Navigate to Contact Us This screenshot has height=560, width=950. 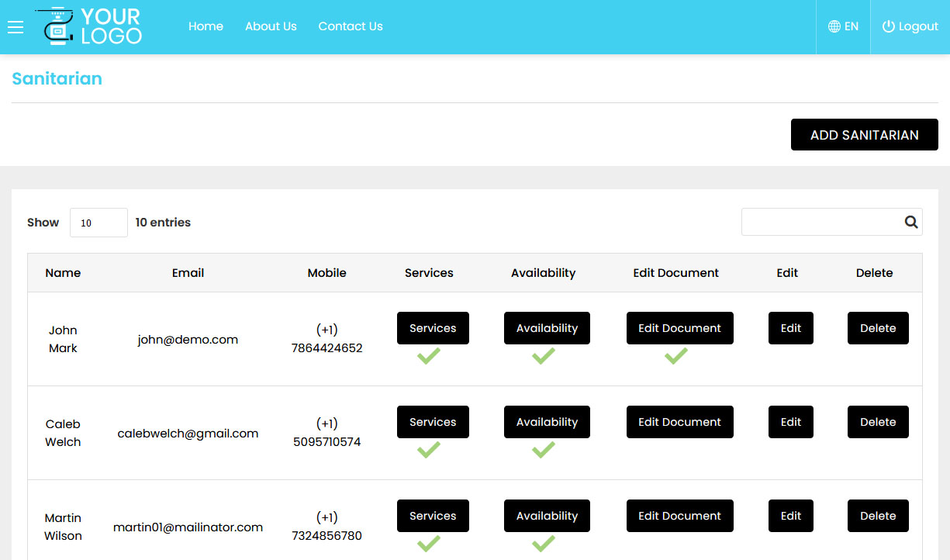tap(351, 26)
